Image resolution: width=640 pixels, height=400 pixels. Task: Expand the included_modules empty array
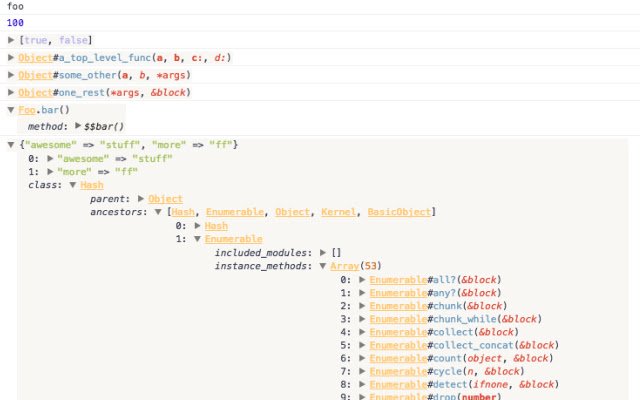(x=323, y=253)
